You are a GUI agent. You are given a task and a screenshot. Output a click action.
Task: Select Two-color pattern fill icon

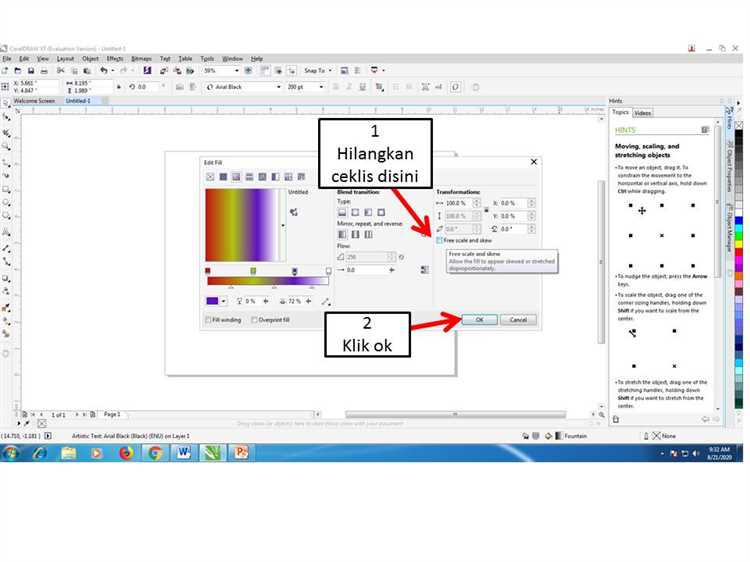click(x=275, y=177)
